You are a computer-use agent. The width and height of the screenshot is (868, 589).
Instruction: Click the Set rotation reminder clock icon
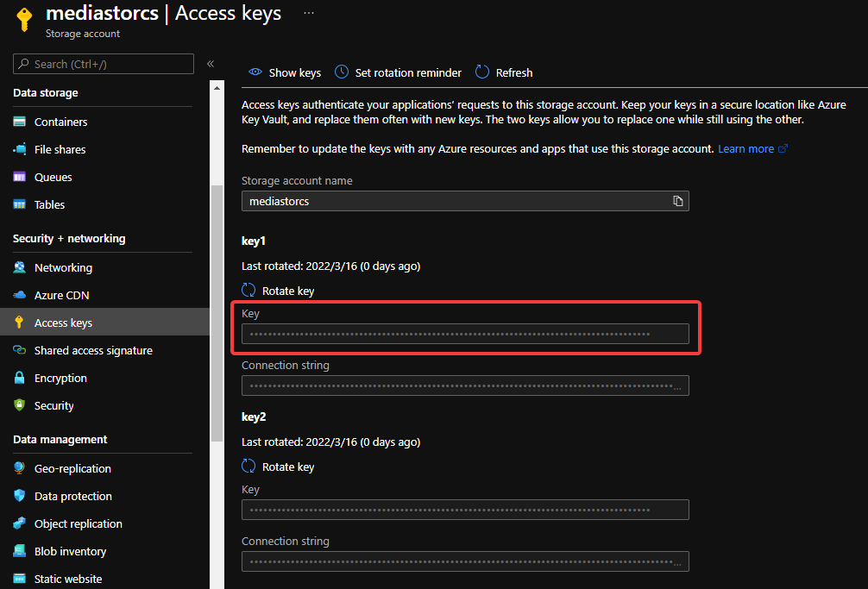pyautogui.click(x=342, y=72)
